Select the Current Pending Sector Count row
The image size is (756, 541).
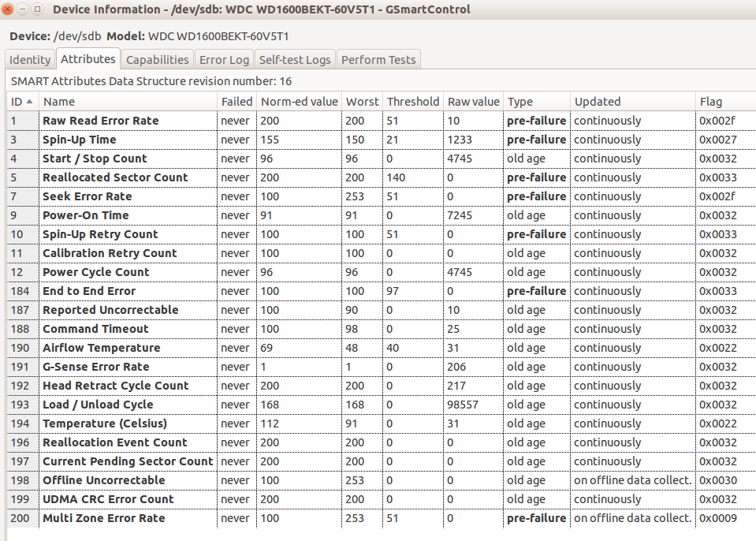381,461
